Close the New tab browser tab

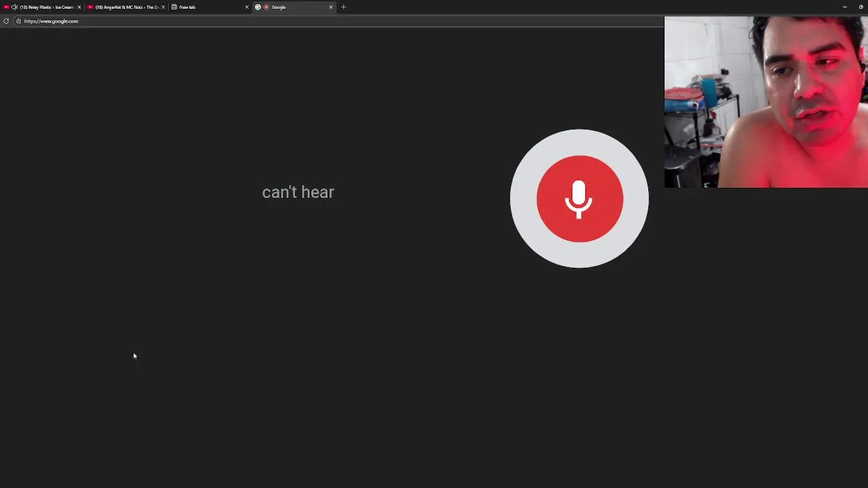pyautogui.click(x=247, y=7)
